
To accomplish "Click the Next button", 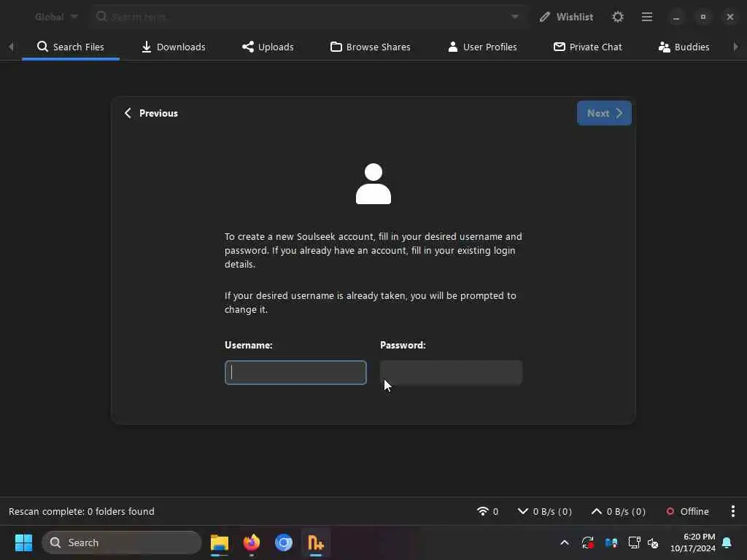I will (604, 113).
